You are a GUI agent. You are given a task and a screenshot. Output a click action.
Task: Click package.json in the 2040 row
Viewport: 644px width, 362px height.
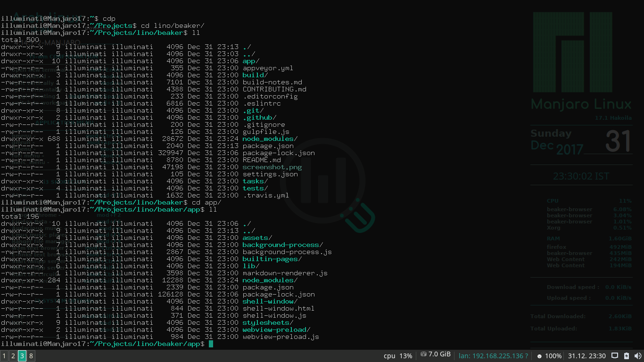pos(268,146)
